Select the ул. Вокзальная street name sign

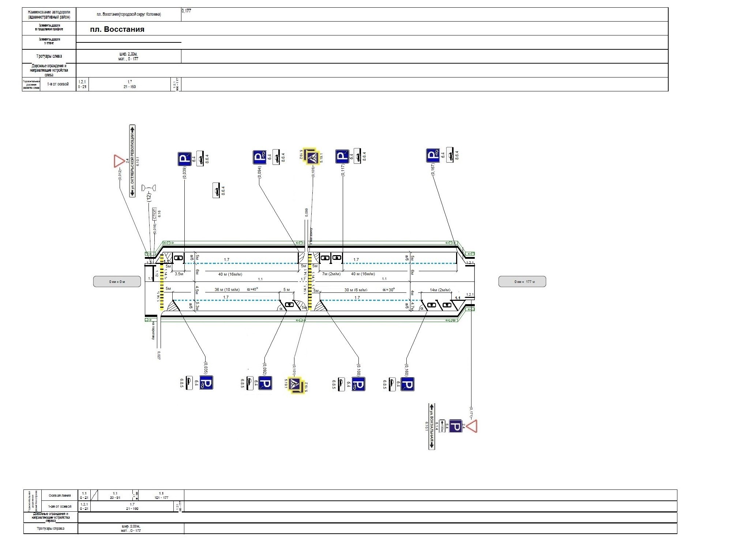tap(432, 426)
